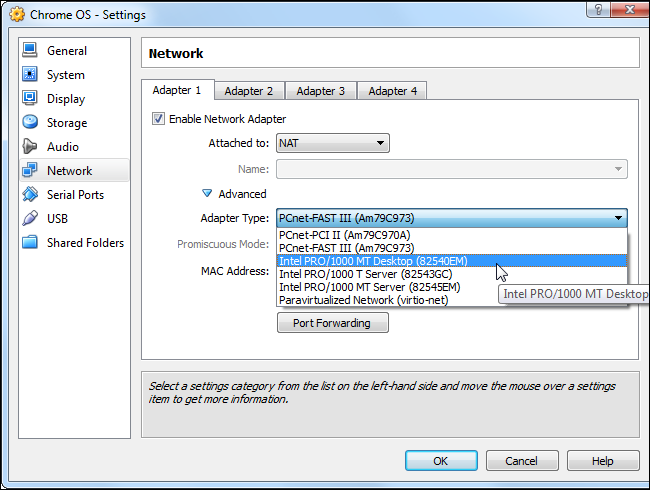Switch to the Adapter 4 tab
The height and width of the screenshot is (490, 650).
coord(393,91)
